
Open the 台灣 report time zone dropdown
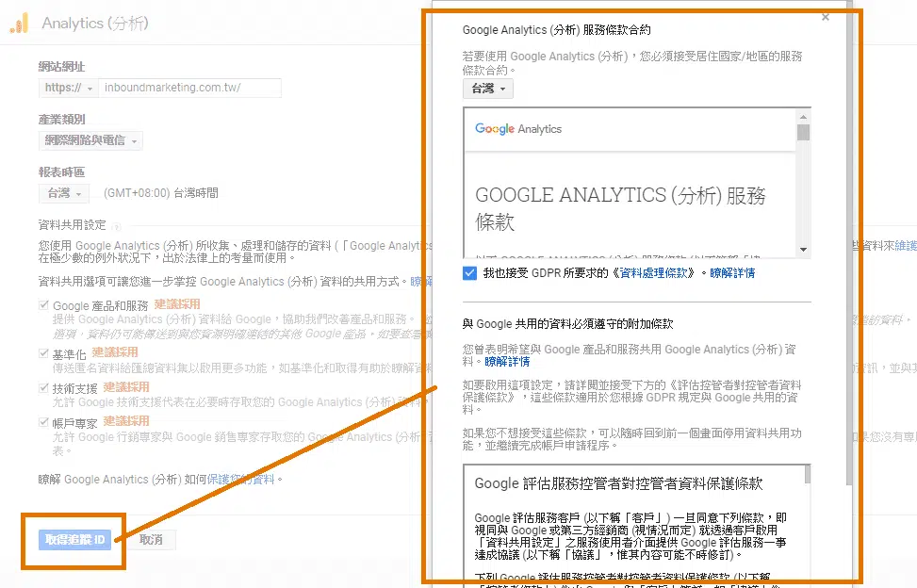tap(64, 193)
